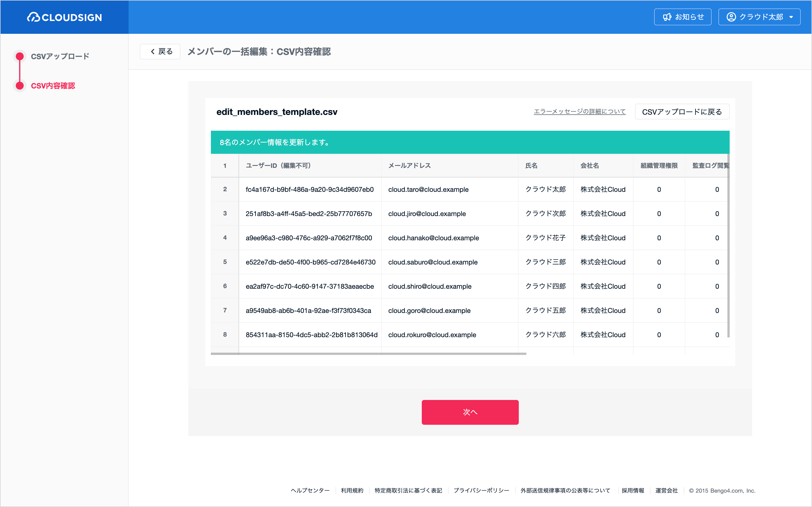Open the お知らせ notifications button
Screen dimensions: 812x507
coord(683,17)
